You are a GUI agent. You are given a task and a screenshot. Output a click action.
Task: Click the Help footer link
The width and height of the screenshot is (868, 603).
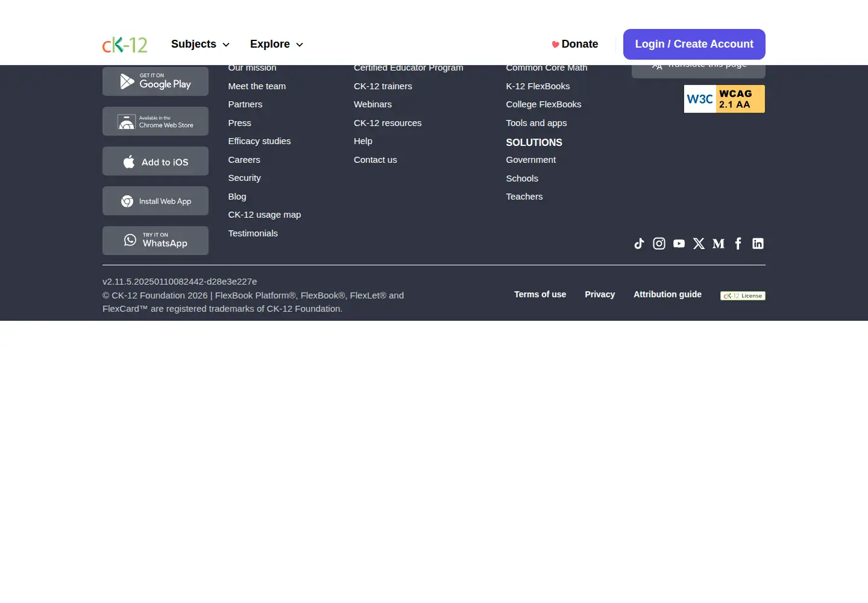363,141
